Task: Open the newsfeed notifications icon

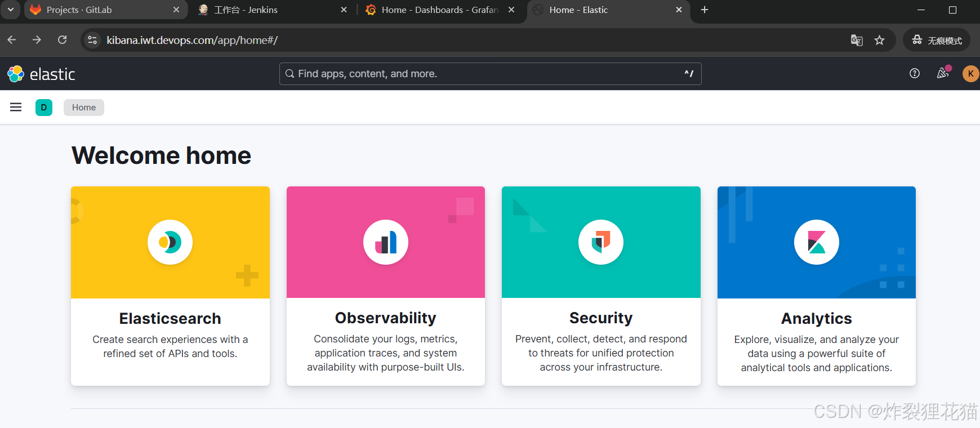Action: click(942, 73)
